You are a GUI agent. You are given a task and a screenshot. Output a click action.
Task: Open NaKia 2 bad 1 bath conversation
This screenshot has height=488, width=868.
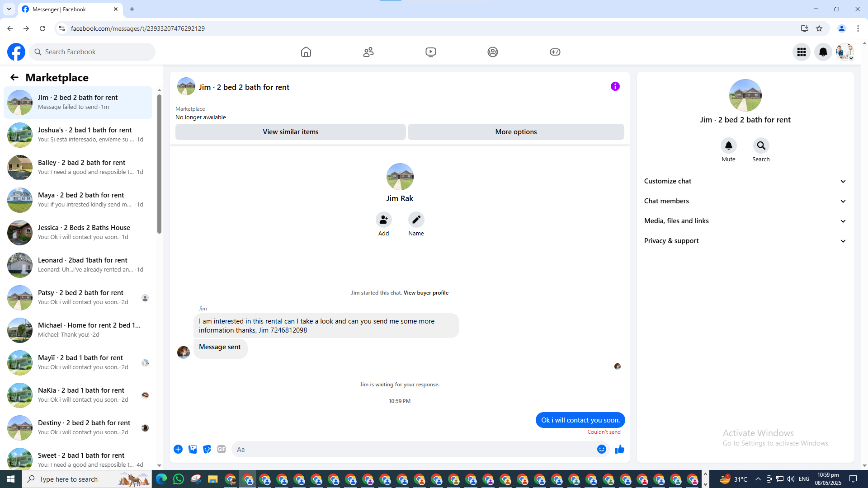tap(78, 395)
